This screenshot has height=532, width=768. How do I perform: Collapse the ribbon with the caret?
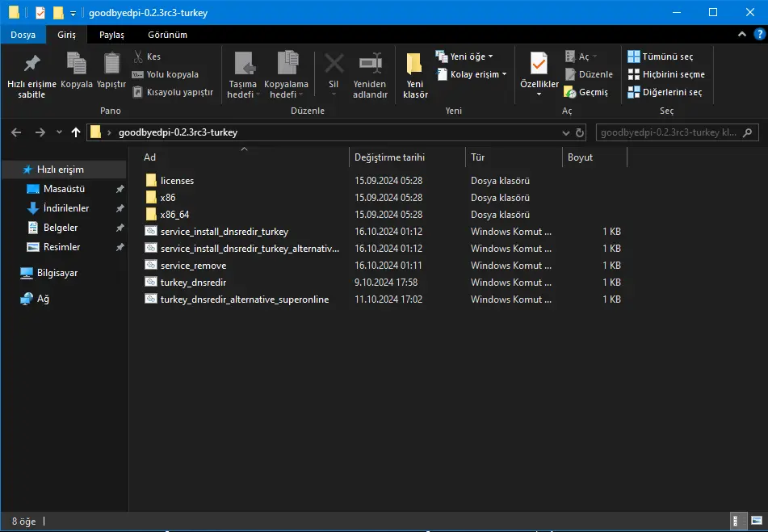pyautogui.click(x=742, y=34)
